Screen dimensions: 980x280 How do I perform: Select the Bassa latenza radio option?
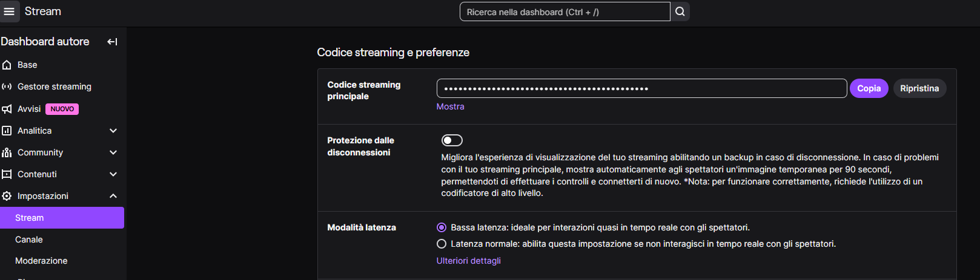(442, 227)
